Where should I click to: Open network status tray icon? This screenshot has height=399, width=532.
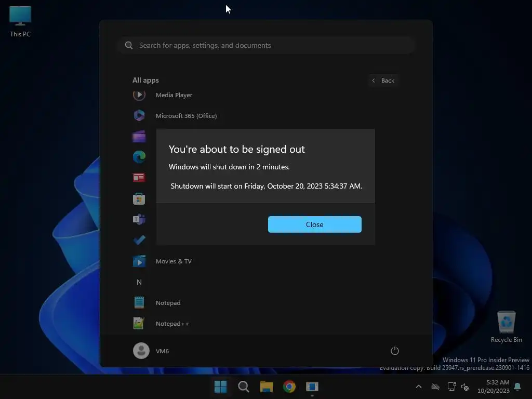(451, 387)
